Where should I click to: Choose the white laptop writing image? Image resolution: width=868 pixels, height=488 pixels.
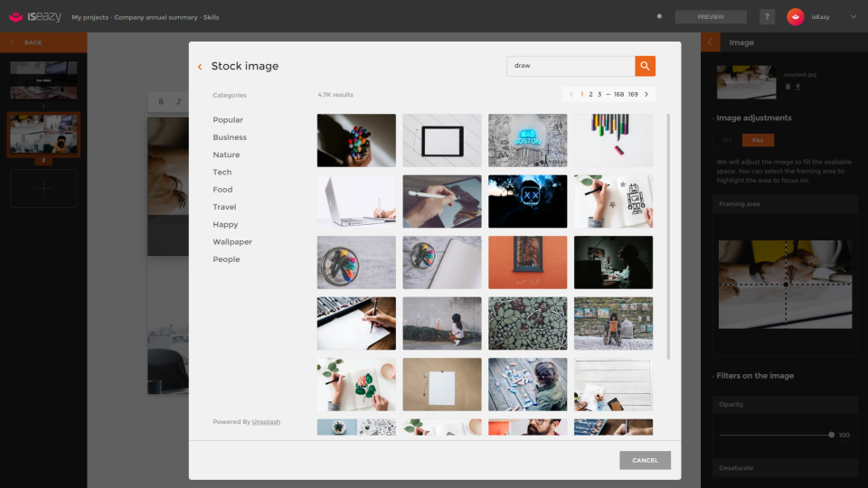(x=356, y=202)
